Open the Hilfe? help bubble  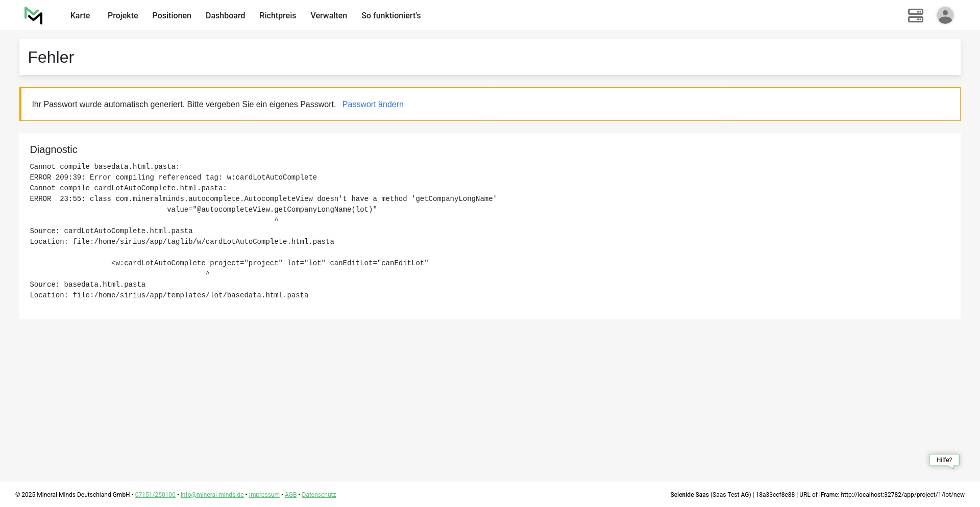944,460
